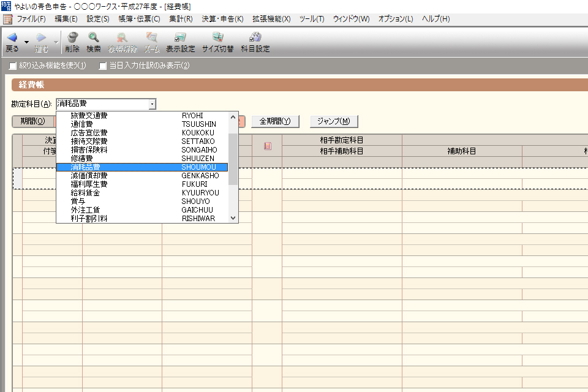The height and width of the screenshot is (392, 588).
Task: Click the document icon beside ファイル menu
Action: point(7,19)
